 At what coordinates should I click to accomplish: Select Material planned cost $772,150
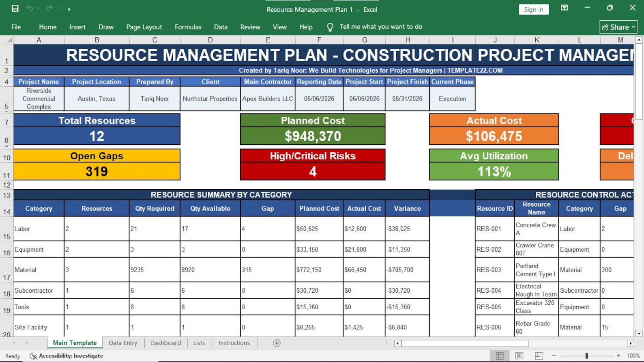pyautogui.click(x=319, y=270)
